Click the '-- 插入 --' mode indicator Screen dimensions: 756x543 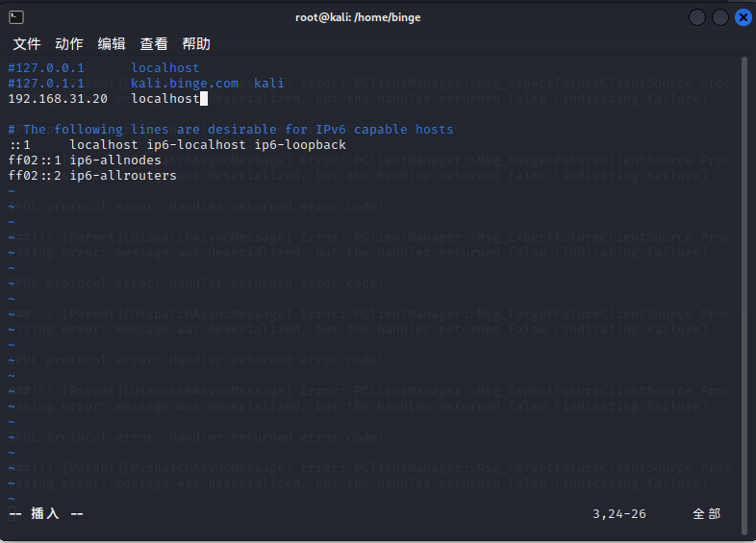[x=46, y=513]
